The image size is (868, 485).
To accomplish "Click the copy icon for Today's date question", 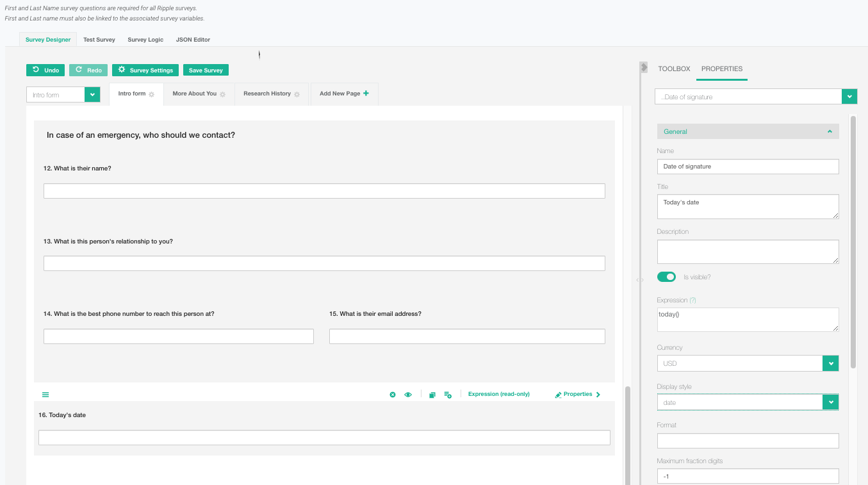I will pyautogui.click(x=432, y=395).
